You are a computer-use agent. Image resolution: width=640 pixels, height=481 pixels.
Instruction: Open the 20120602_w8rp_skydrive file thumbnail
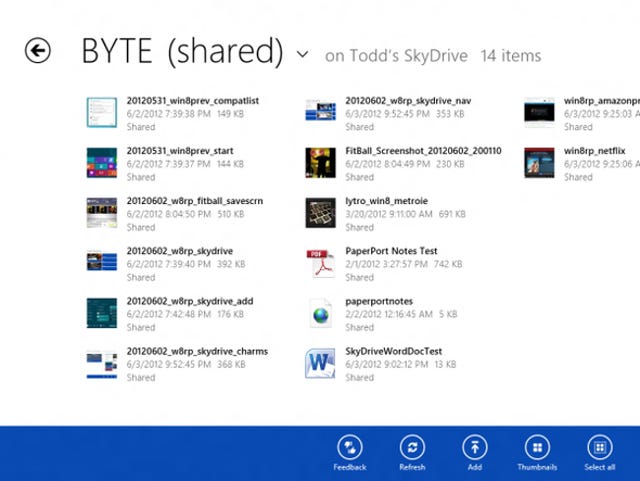click(102, 261)
